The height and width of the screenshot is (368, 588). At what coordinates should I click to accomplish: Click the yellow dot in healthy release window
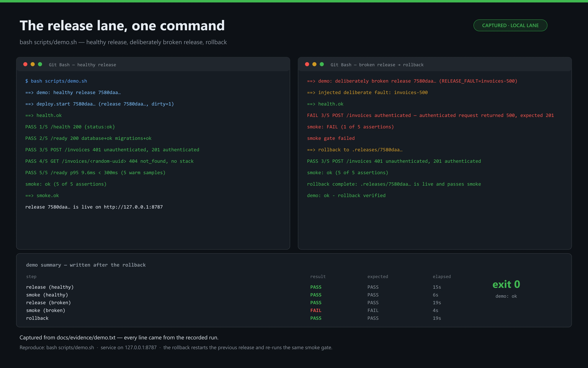(32, 64)
